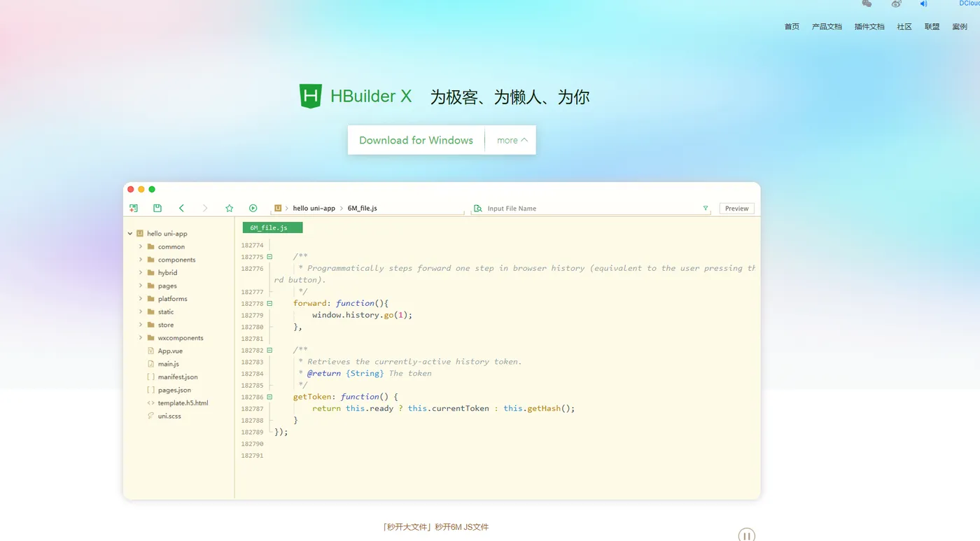
Task: Click the template.h5.html code icon
Action: click(150, 403)
